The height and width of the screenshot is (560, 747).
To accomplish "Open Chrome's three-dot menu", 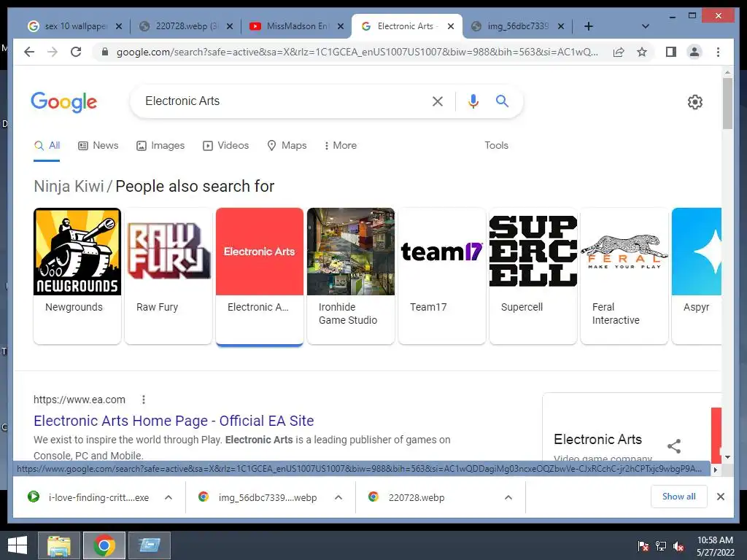I will pos(718,52).
